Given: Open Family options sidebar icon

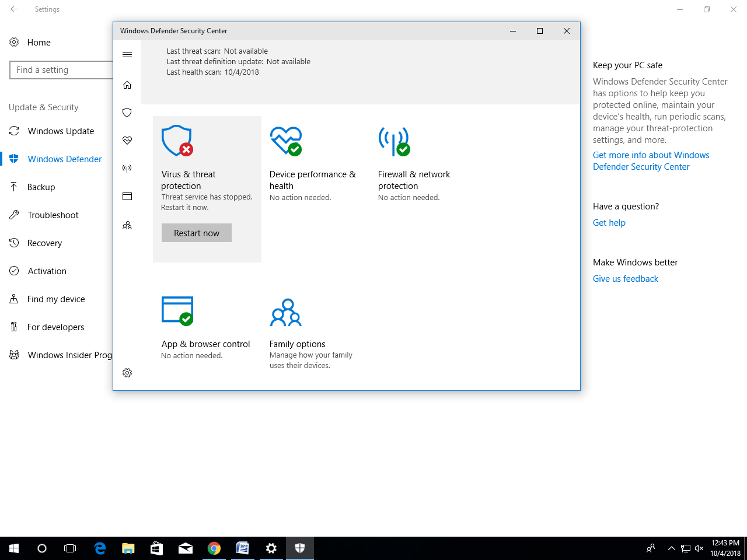Looking at the screenshot, I should tap(127, 225).
